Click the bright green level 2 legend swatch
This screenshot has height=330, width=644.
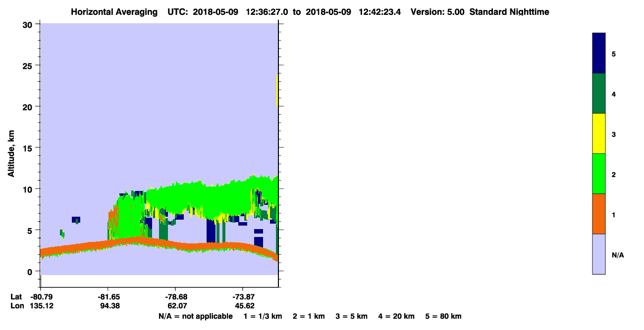599,174
